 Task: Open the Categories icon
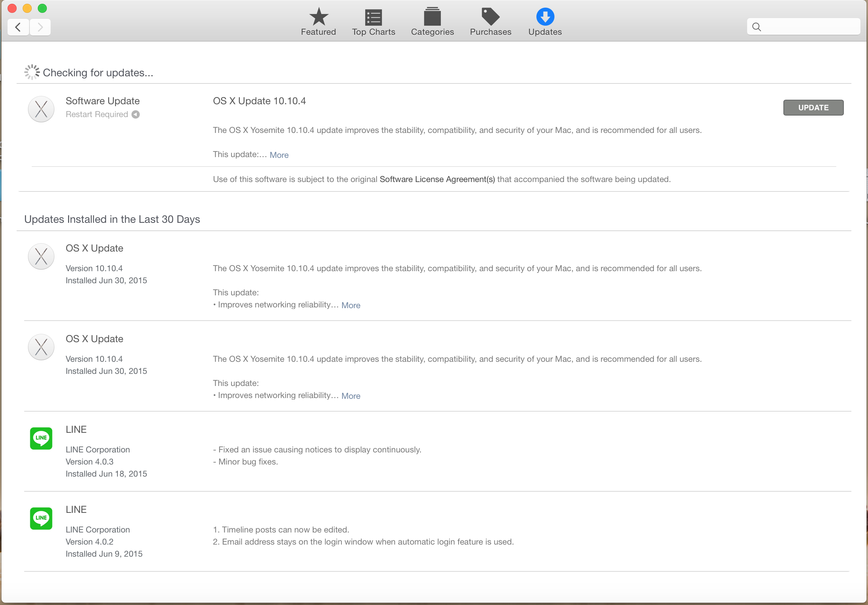pos(432,17)
